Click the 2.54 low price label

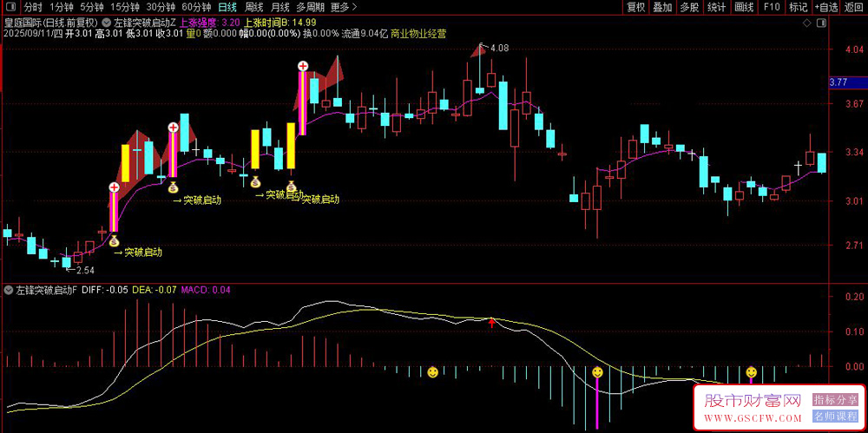pos(85,270)
